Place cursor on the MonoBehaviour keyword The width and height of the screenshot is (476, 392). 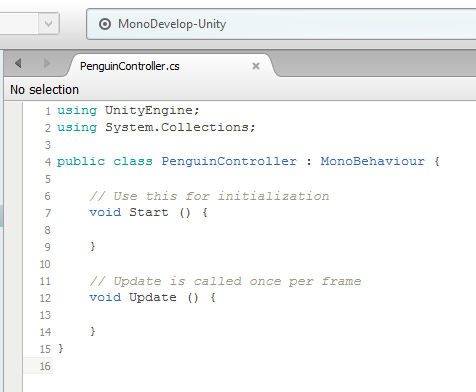tap(373, 161)
